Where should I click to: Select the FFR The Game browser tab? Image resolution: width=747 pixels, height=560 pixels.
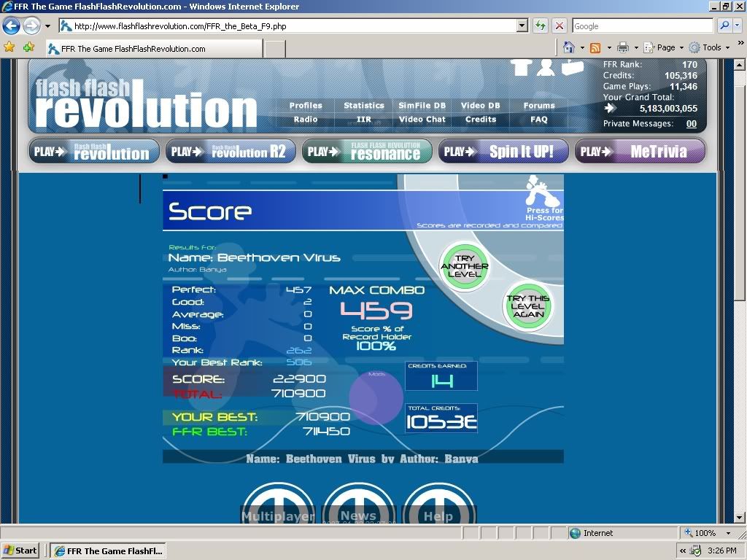pos(153,49)
